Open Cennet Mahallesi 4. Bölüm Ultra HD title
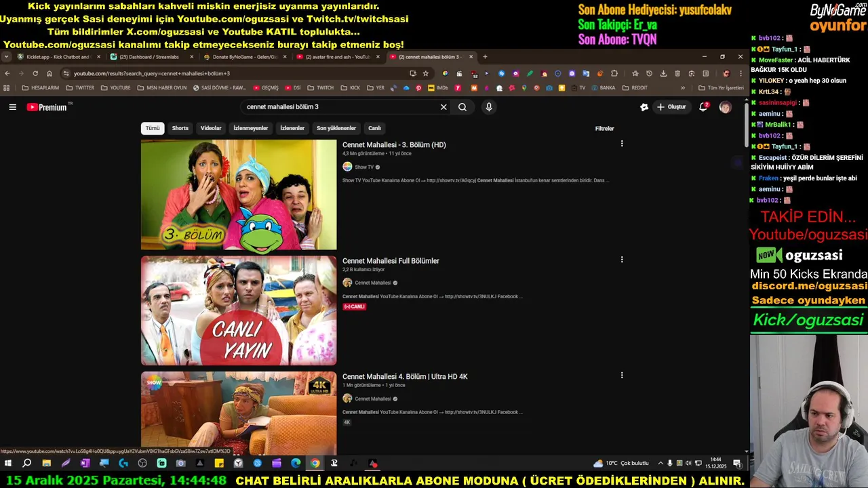868x488 pixels. 405,376
